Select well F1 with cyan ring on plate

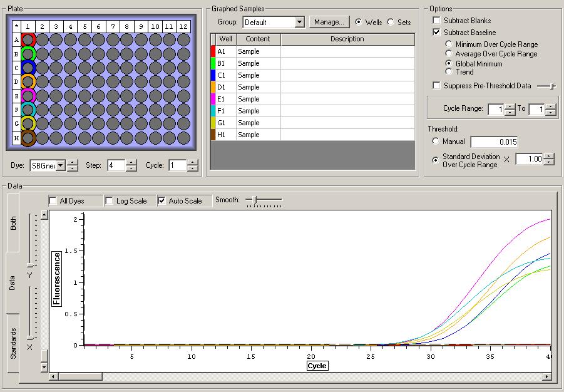pyautogui.click(x=28, y=110)
